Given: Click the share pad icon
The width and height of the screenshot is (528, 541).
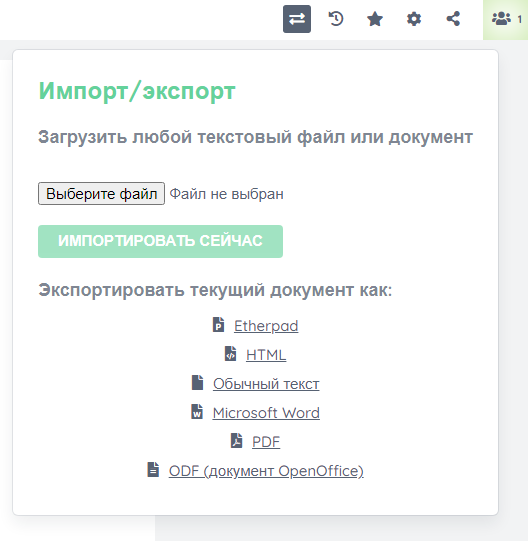Looking at the screenshot, I should 453,19.
